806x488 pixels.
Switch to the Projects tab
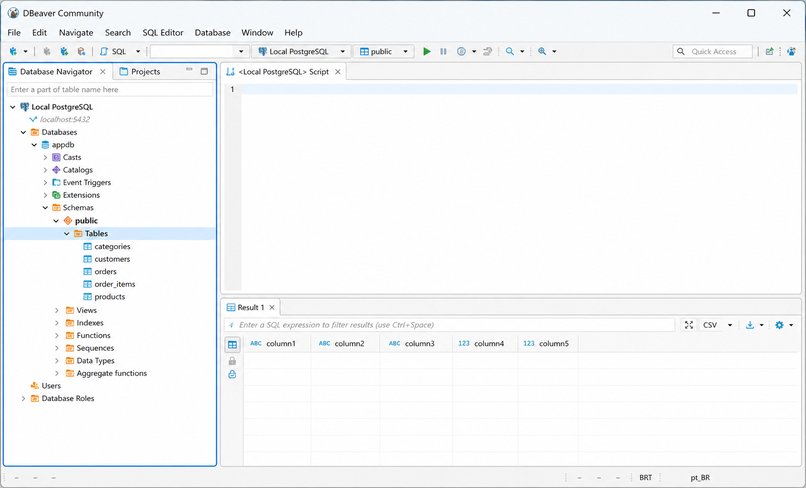[140, 71]
